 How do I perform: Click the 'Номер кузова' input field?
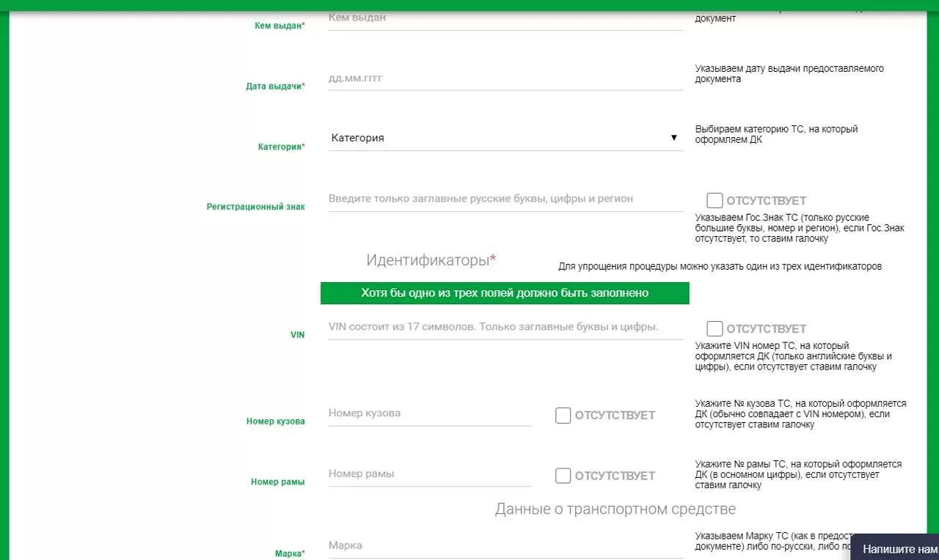click(429, 413)
